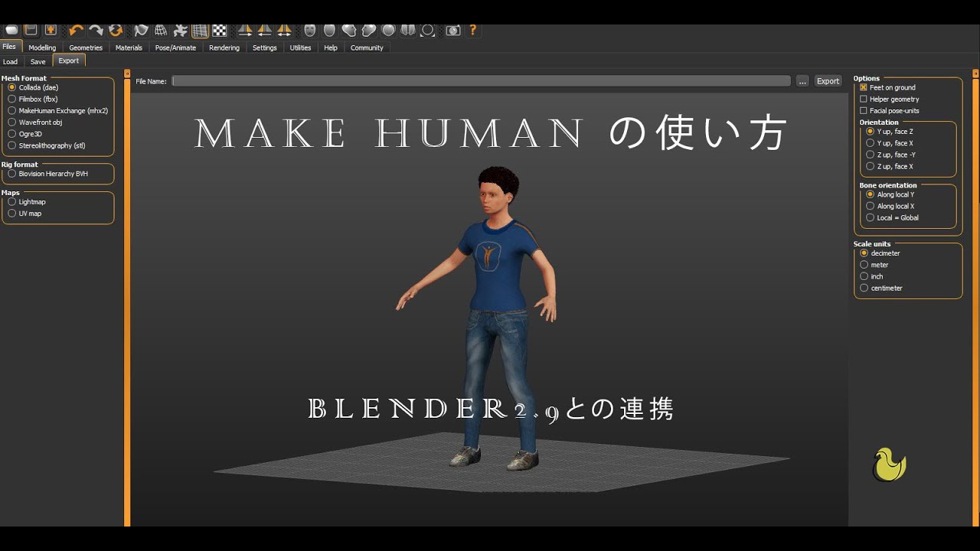Open the Utilities tab

tap(300, 47)
